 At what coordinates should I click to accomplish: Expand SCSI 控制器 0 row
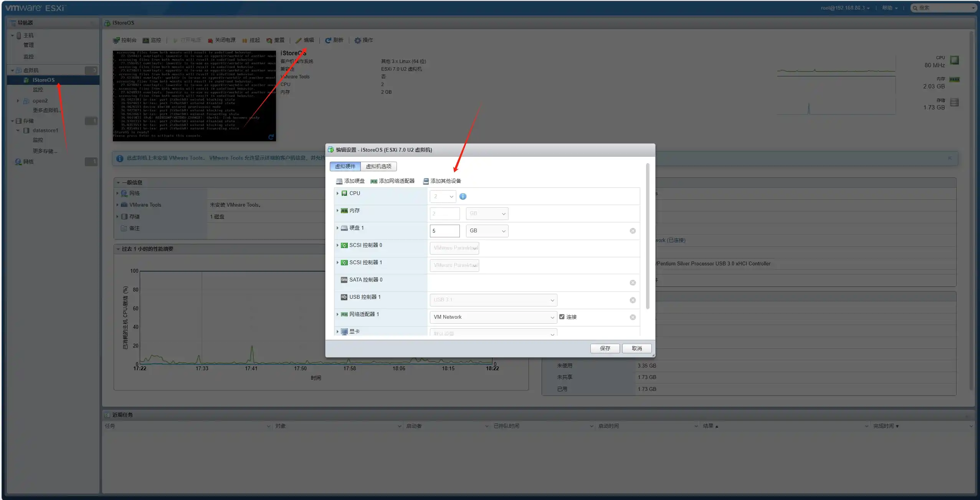(x=337, y=245)
